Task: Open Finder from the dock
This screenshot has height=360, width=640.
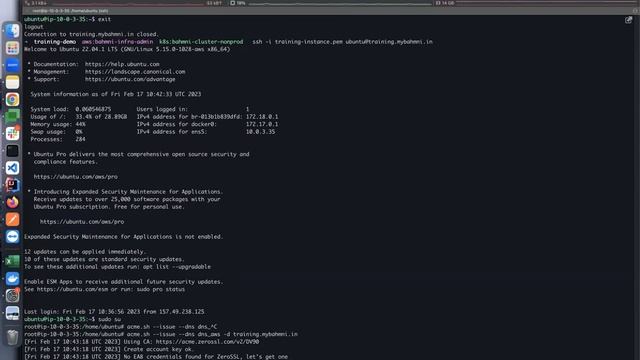Action: pos(12,31)
